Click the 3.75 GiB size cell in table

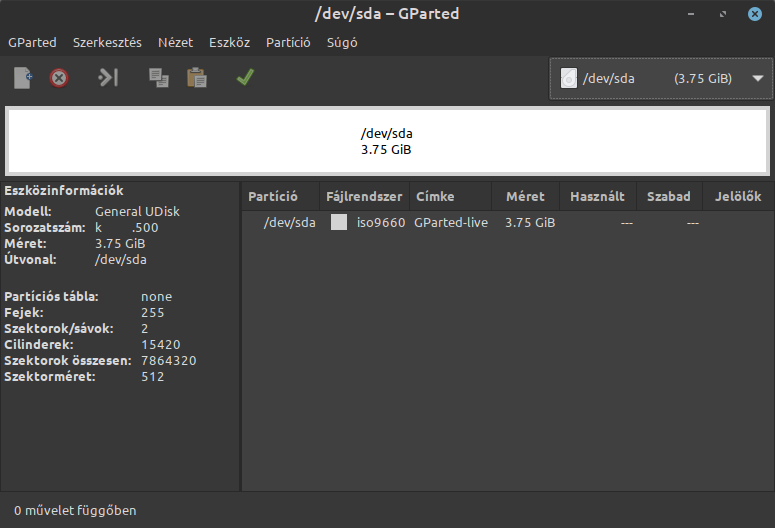(530, 222)
